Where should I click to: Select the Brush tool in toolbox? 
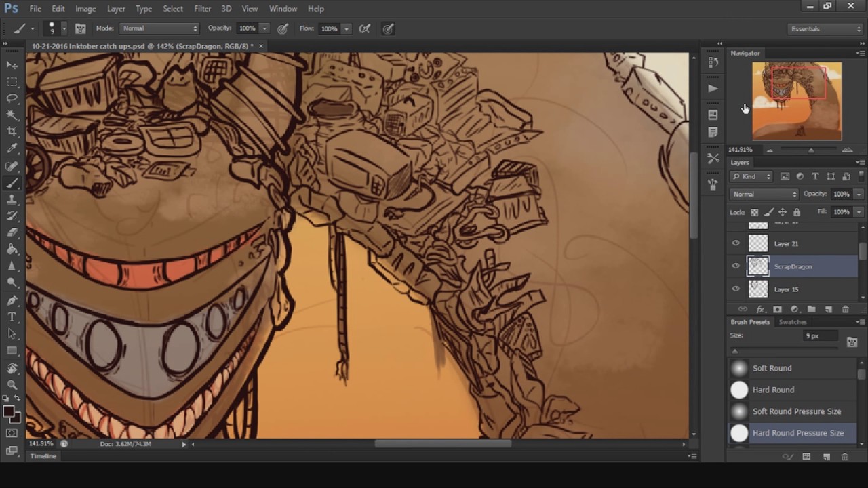pos(12,183)
